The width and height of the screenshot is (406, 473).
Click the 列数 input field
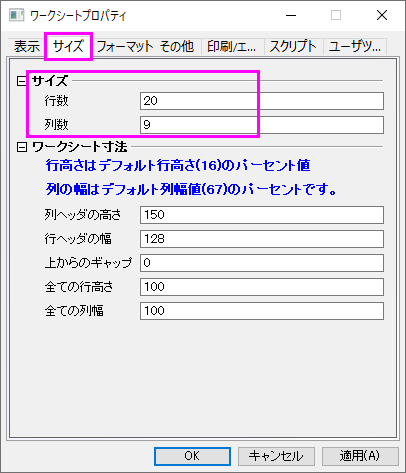(262, 125)
